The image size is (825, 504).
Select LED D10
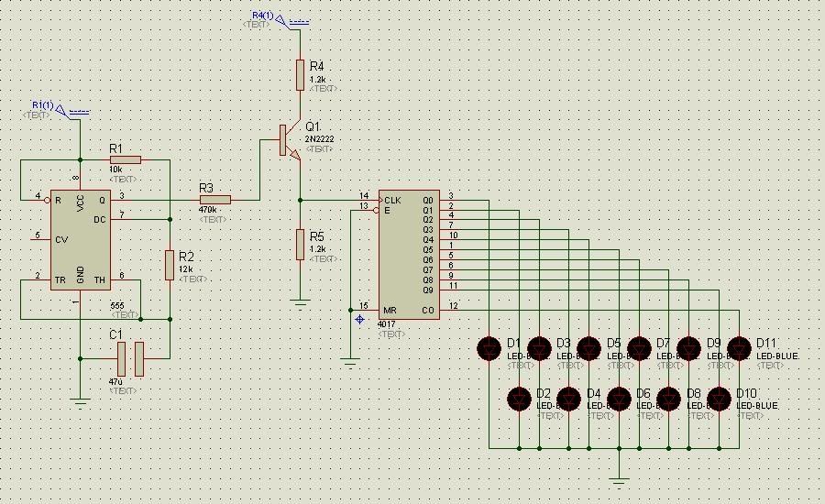[720, 399]
